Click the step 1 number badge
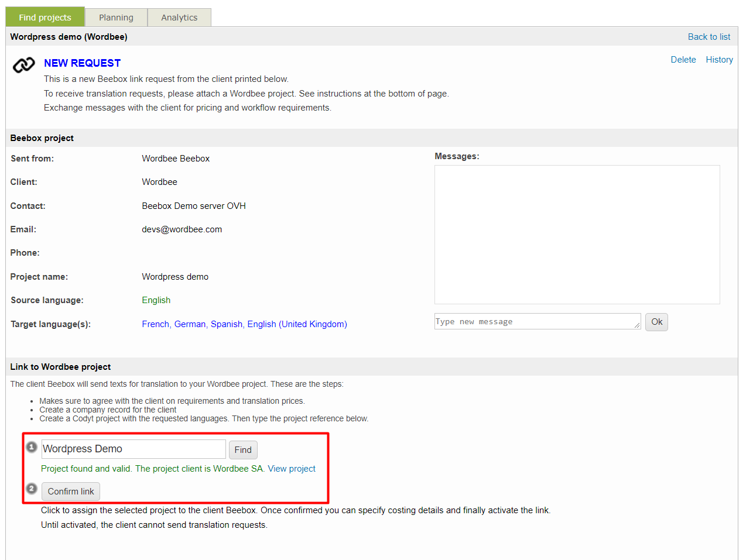The image size is (753, 560). click(32, 447)
